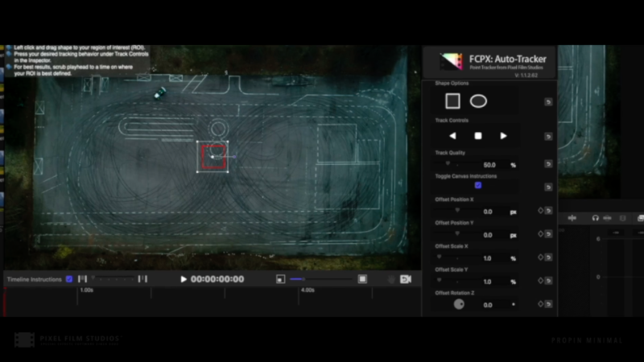Adjust the Offset Position X slider
This screenshot has height=362, width=644.
point(457,211)
